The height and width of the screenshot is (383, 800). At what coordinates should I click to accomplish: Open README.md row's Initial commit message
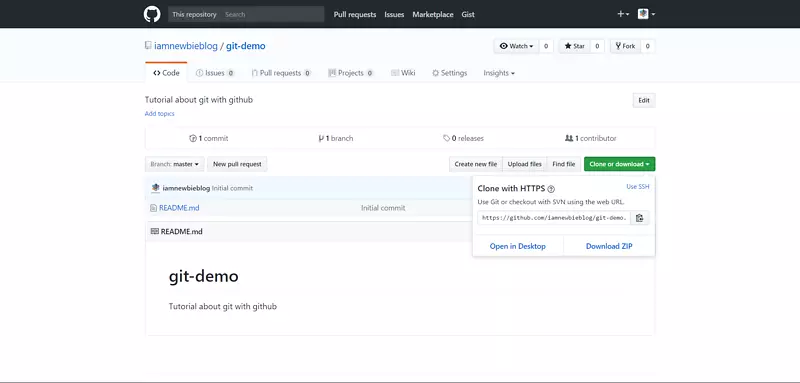pyautogui.click(x=383, y=208)
